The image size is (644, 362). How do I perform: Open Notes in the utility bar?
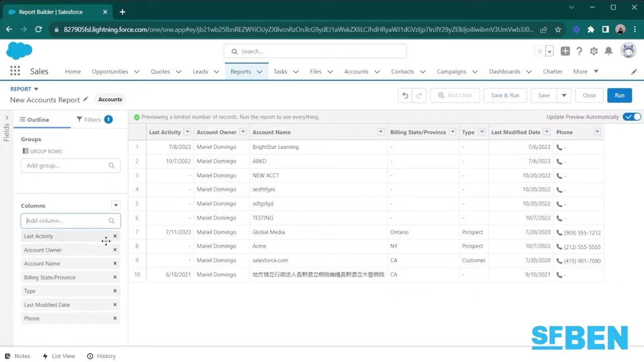18,356
